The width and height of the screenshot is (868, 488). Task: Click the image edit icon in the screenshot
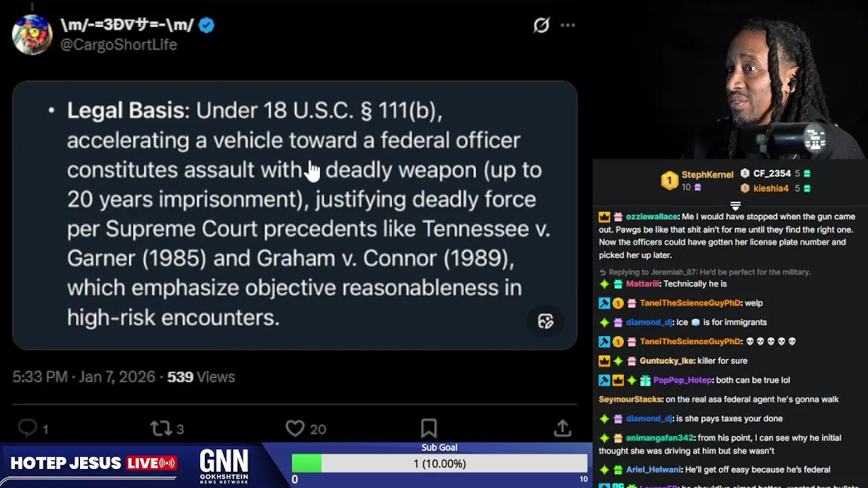(x=546, y=321)
